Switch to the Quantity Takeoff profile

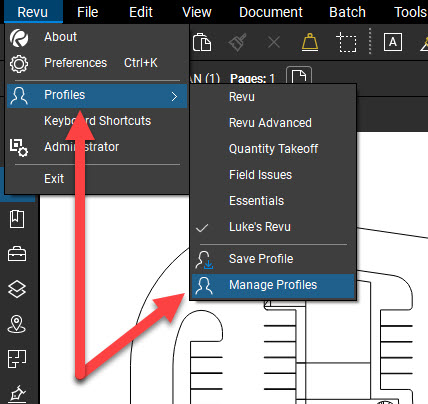(x=273, y=149)
